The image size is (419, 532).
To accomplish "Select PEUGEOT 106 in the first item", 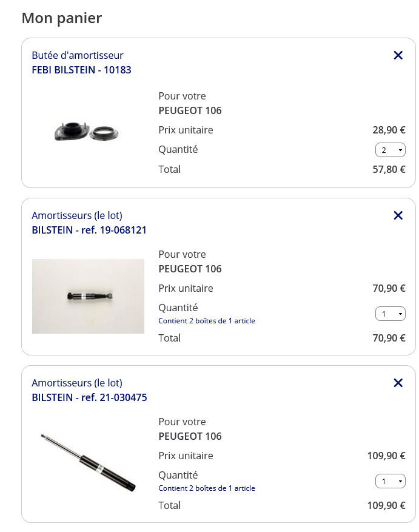I will tap(190, 110).
